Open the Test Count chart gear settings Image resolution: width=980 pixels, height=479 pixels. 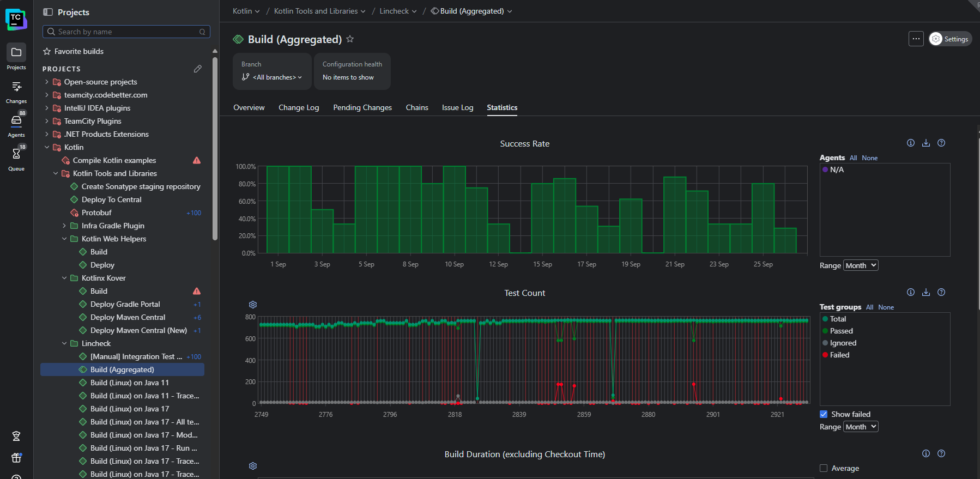pos(253,305)
